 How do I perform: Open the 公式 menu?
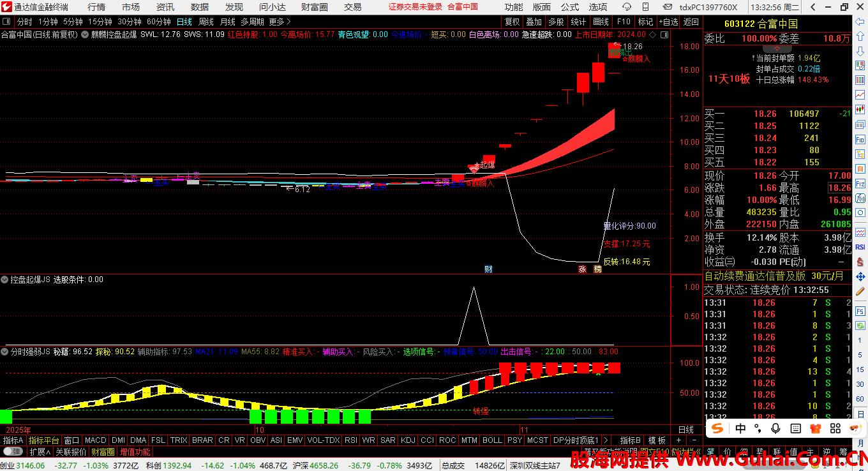[x=569, y=7]
